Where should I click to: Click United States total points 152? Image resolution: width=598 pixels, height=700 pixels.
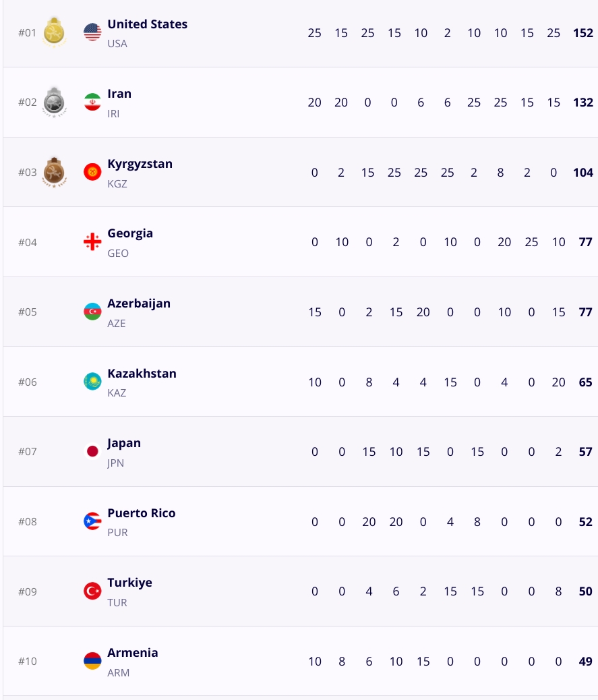tap(582, 33)
